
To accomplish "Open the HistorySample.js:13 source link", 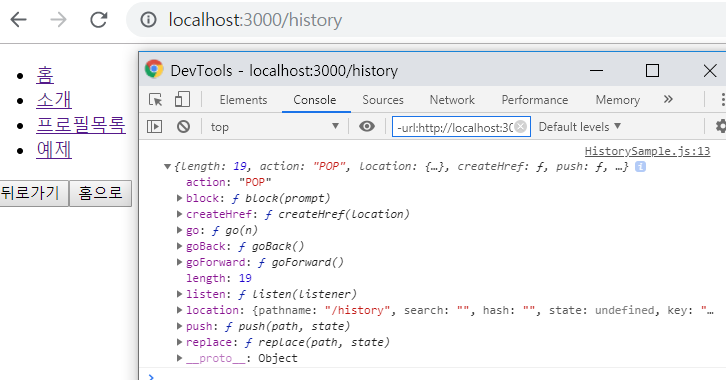I will pos(647,151).
